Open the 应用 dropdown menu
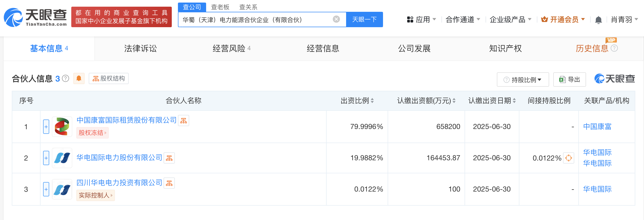644x220 pixels. (421, 19)
